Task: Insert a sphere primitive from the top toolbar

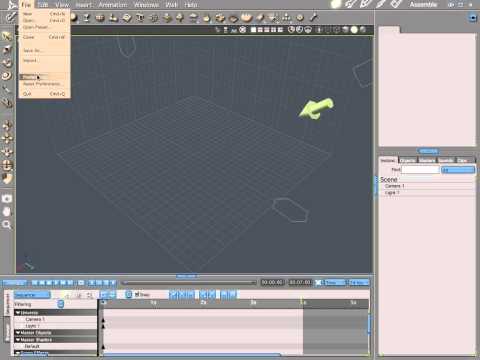Action: click(74, 18)
